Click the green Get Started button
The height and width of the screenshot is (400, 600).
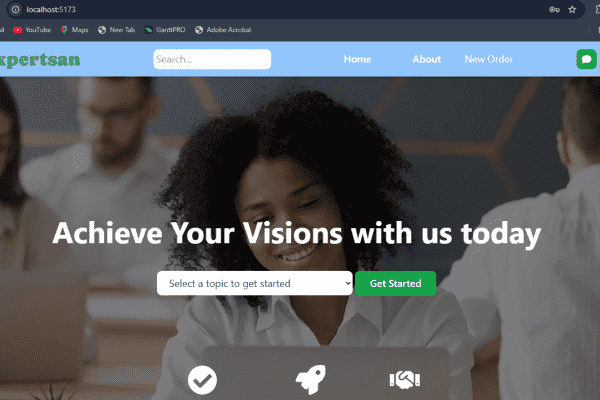tap(395, 283)
